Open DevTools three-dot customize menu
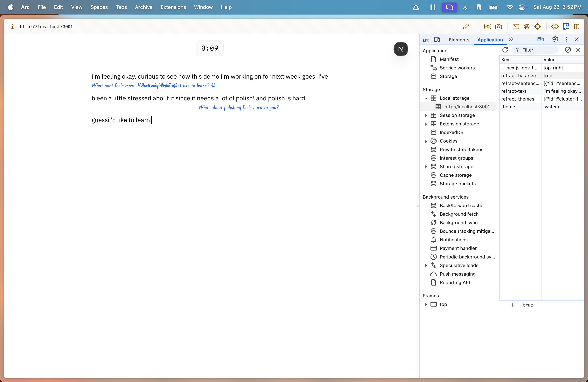The image size is (588, 382). tap(566, 39)
